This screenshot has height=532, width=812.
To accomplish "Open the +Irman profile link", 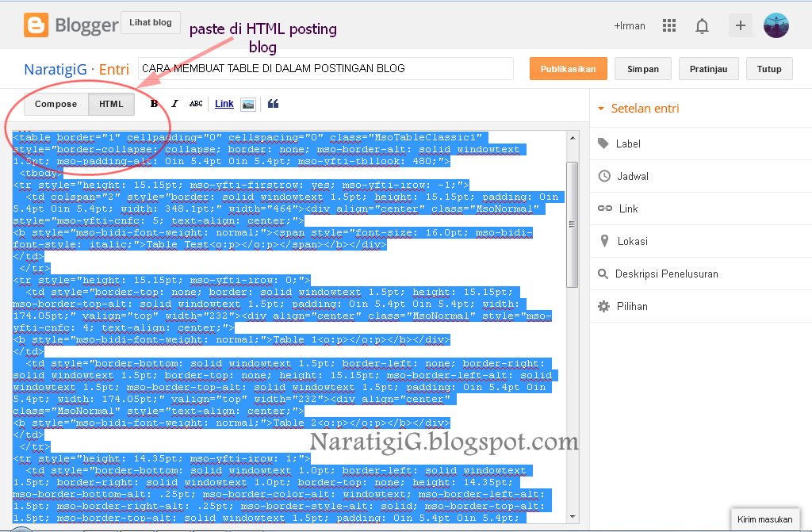I will tap(629, 26).
